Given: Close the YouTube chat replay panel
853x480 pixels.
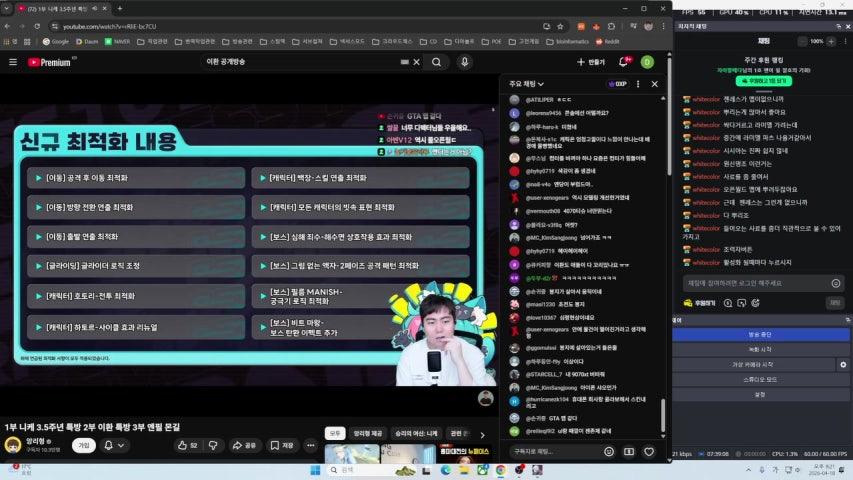Looking at the screenshot, I should click(654, 84).
